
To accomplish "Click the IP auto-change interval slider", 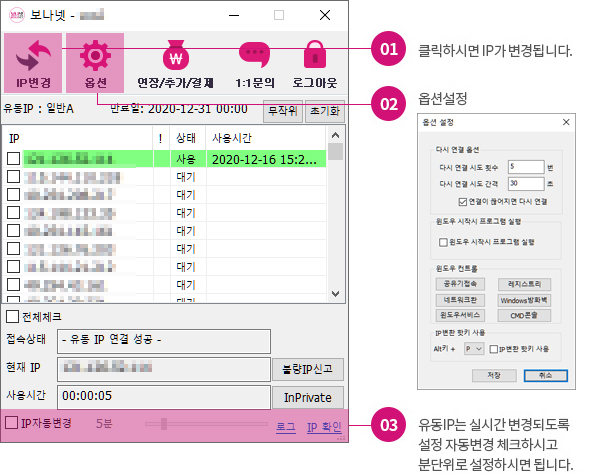I will [x=206, y=424].
